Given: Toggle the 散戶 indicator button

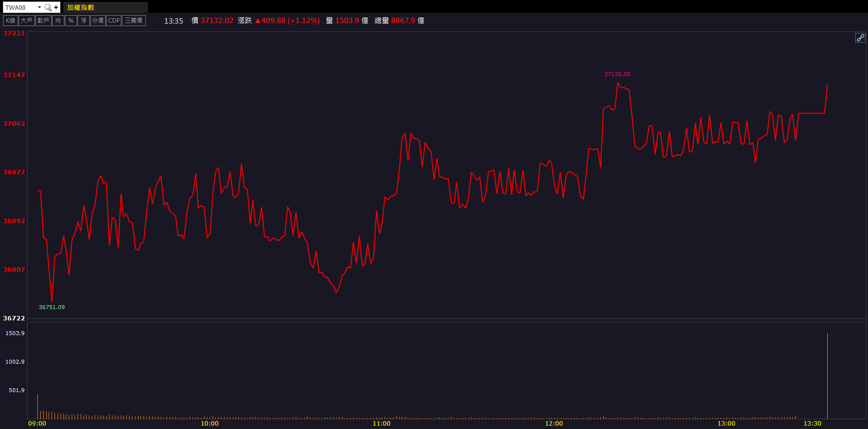Looking at the screenshot, I should [43, 21].
